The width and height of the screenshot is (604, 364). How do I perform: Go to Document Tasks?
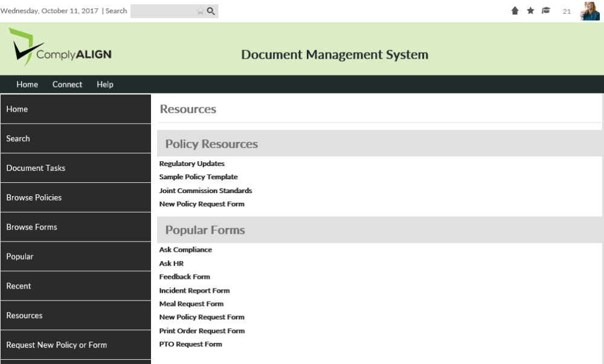pyautogui.click(x=75, y=168)
